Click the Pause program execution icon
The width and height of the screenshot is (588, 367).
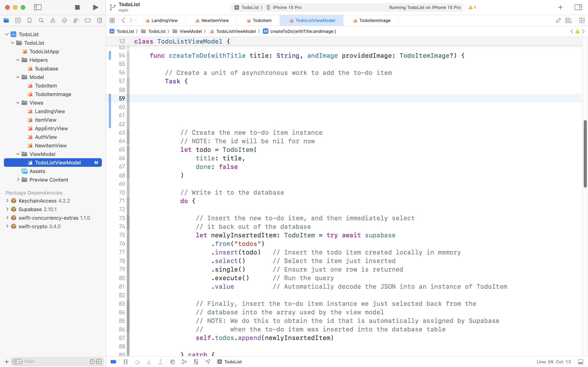tap(126, 362)
